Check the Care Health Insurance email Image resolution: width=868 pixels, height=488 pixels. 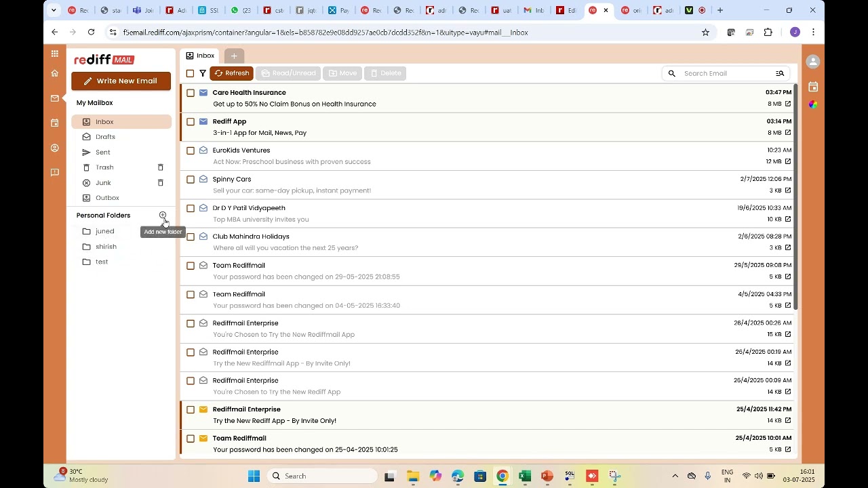click(191, 93)
